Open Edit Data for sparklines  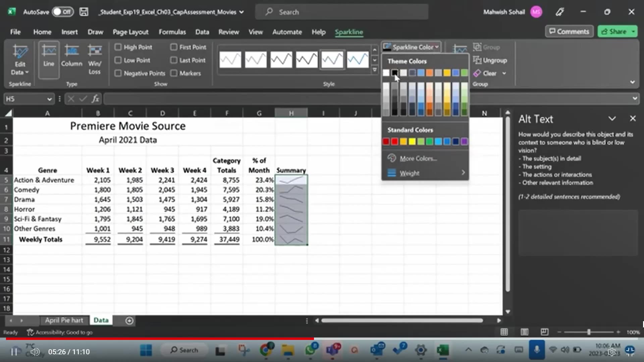point(19,60)
